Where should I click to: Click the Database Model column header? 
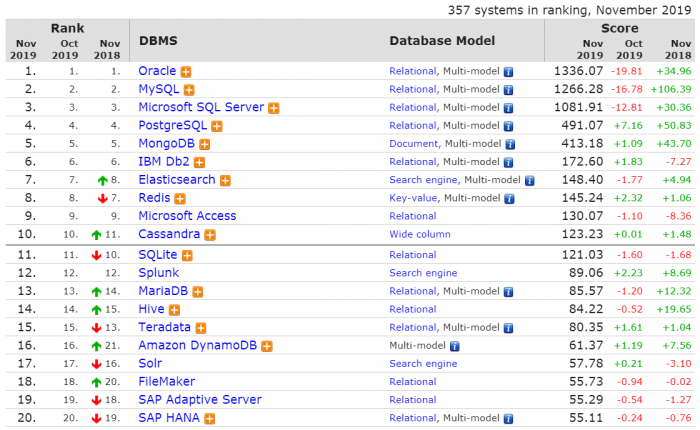click(442, 41)
